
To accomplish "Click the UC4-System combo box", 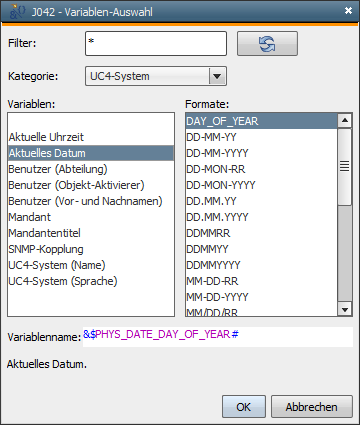I will click(156, 76).
